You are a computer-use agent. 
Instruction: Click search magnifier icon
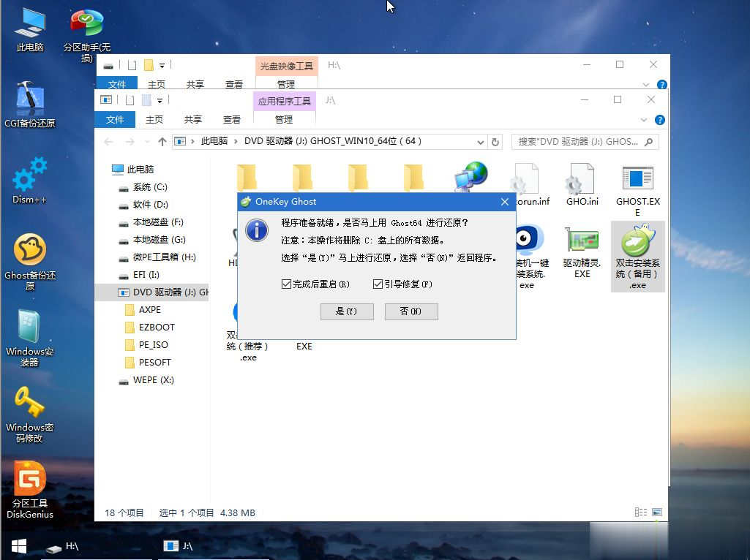click(648, 142)
